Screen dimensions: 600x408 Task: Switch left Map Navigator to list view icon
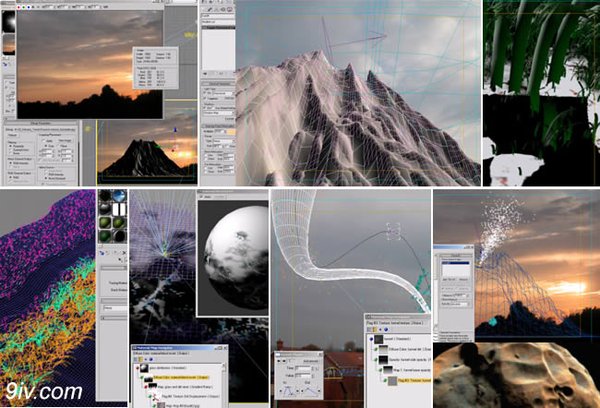point(135,359)
